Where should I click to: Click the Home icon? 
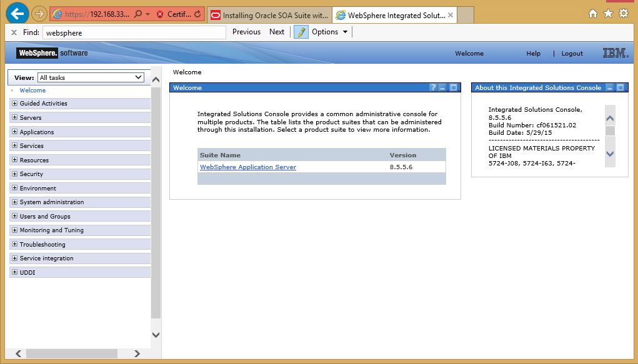592,12
